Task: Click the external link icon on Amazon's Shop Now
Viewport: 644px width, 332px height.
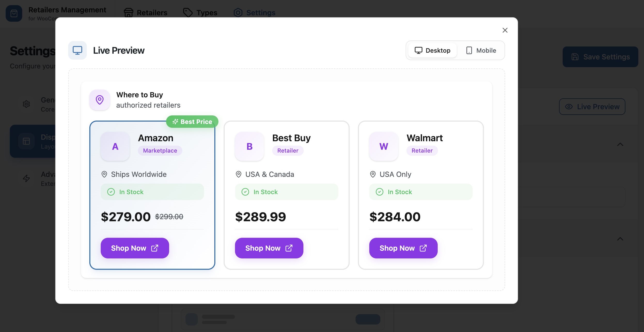Action: pos(154,248)
